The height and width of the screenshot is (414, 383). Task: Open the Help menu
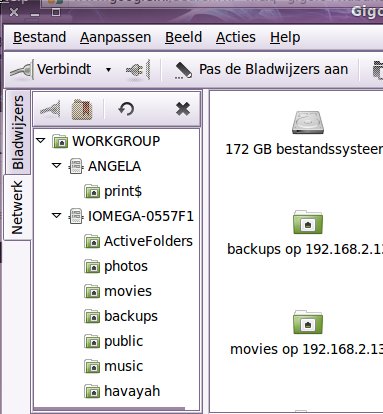coord(285,37)
